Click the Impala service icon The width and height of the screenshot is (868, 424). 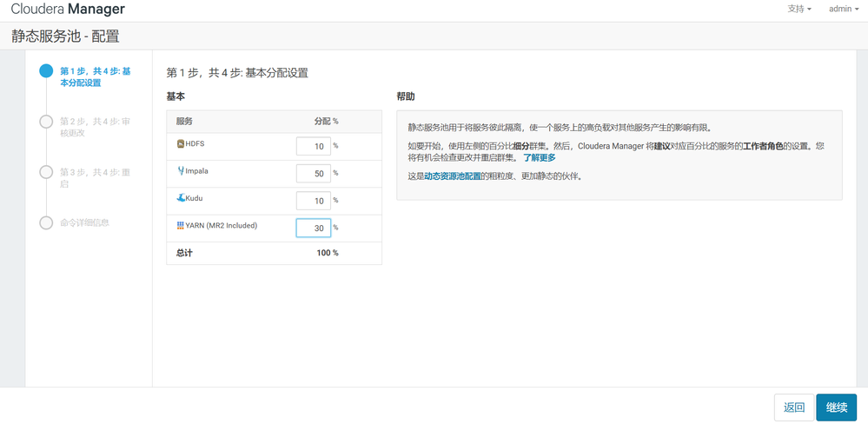click(x=181, y=171)
